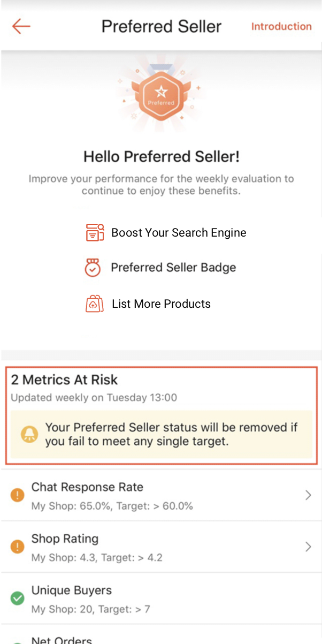The image size is (322, 644).
Task: Click the List More Products shopping bag icon
Action: click(x=94, y=304)
